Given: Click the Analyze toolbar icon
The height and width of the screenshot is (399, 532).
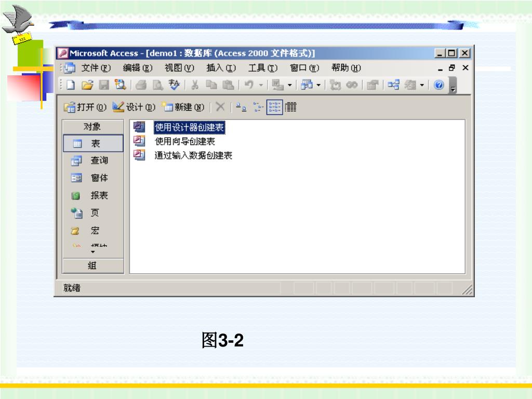Looking at the screenshot, I should (x=307, y=85).
